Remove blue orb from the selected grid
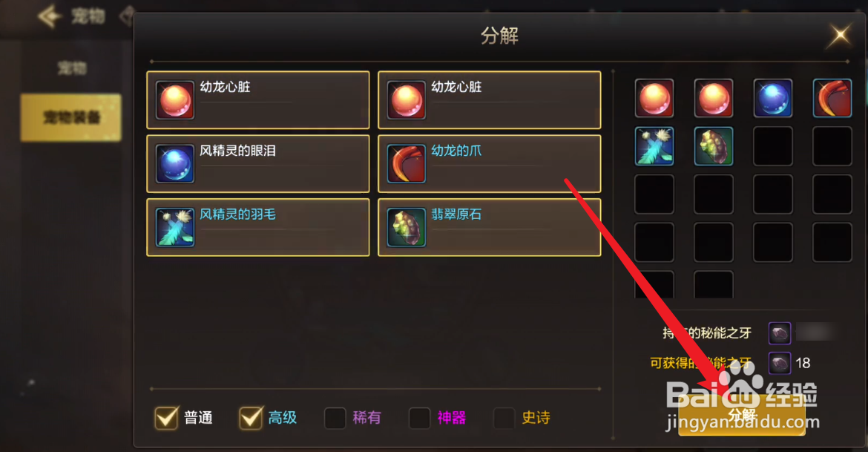868x452 pixels. pyautogui.click(x=773, y=98)
